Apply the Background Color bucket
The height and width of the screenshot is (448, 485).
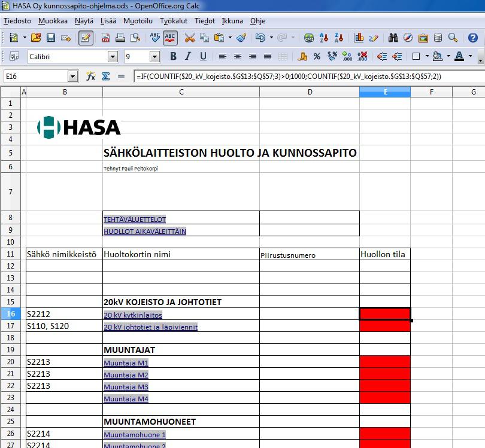(x=437, y=56)
